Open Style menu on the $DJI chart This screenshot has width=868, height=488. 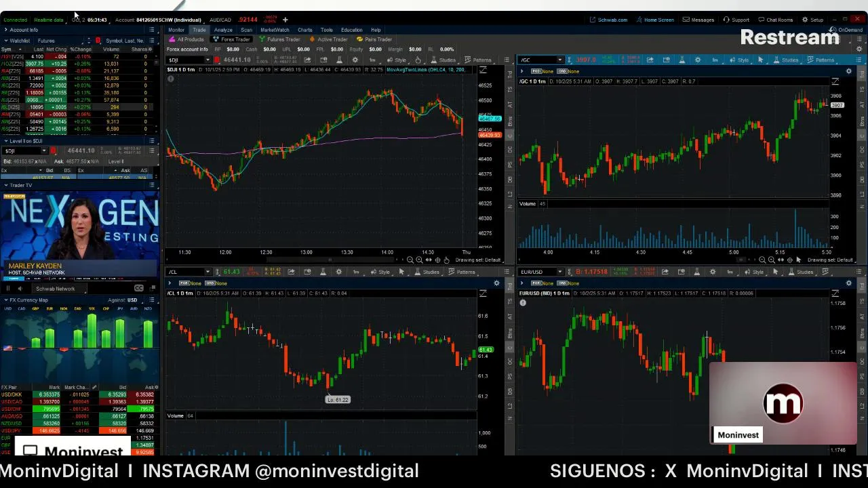pyautogui.click(x=397, y=60)
